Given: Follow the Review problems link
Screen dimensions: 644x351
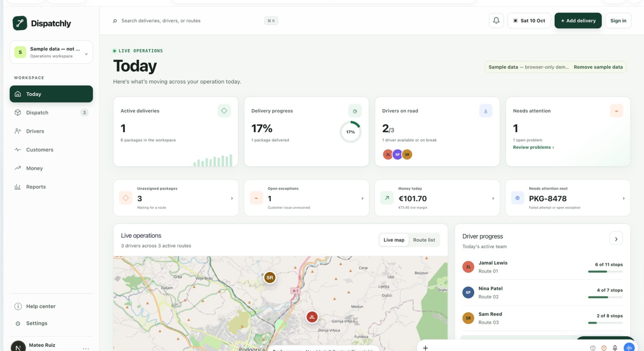Looking at the screenshot, I should point(533,147).
